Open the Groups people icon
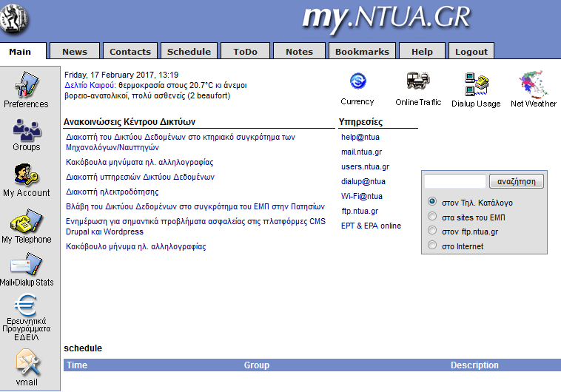The height and width of the screenshot is (392, 561). [27, 130]
